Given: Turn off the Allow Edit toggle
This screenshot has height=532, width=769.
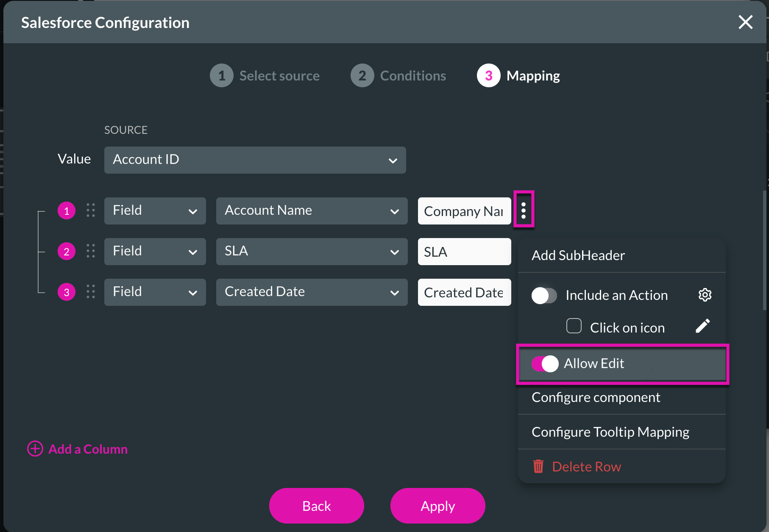Looking at the screenshot, I should pos(545,364).
